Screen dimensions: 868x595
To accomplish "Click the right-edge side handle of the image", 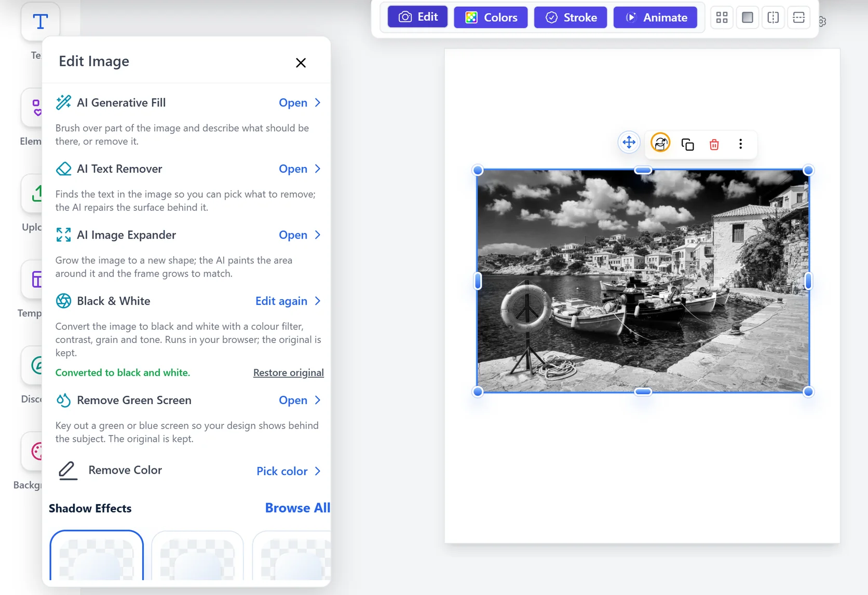I will (x=808, y=281).
